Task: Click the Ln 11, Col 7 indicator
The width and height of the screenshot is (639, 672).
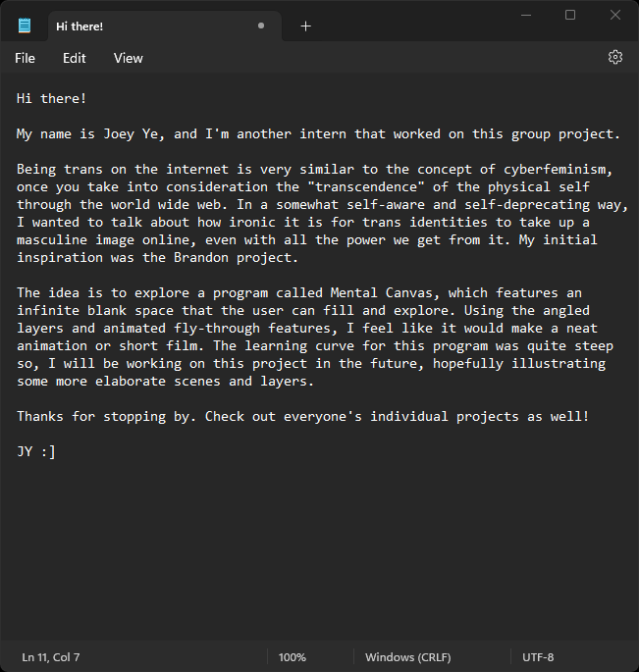Action: [51, 657]
